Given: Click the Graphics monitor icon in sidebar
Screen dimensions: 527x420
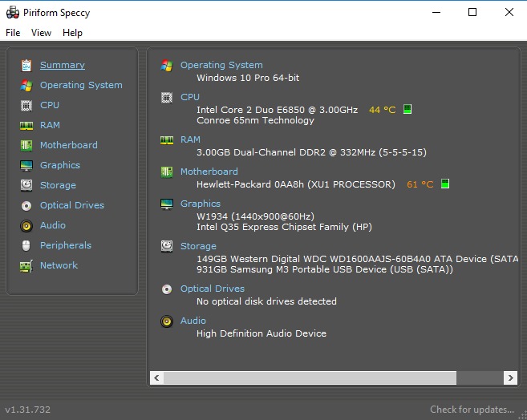Looking at the screenshot, I should pyautogui.click(x=26, y=166).
